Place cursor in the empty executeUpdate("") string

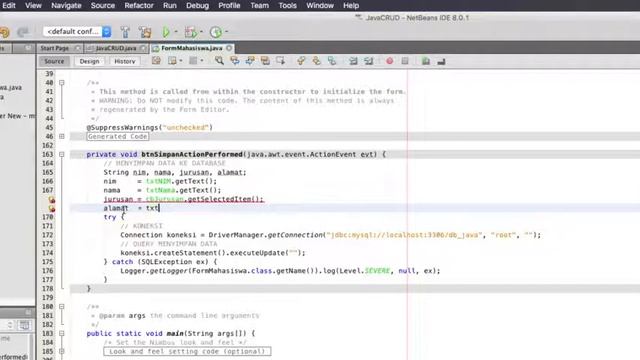point(293,253)
